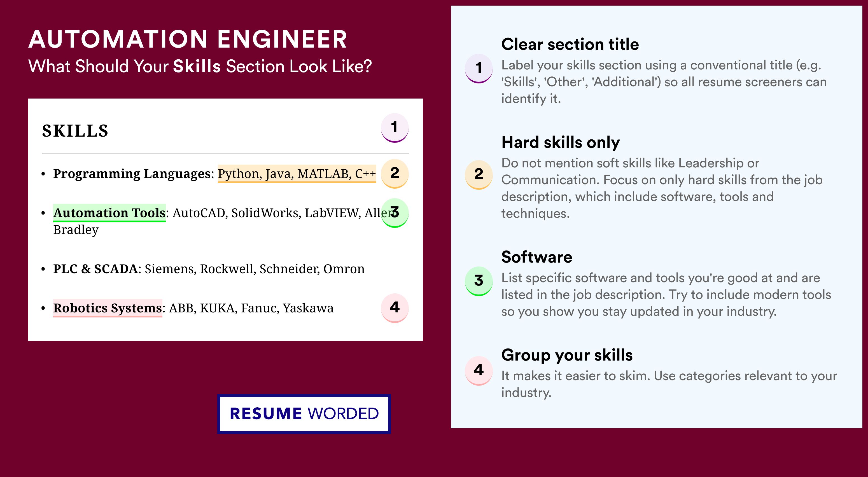This screenshot has width=868, height=477.
Task: Click badge 1 next to Clear section title
Action: (479, 68)
